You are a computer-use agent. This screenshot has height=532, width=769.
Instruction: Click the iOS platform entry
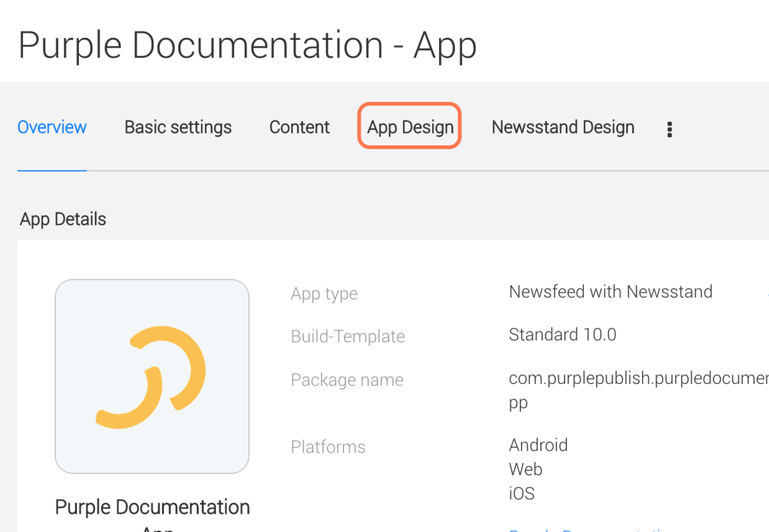(x=522, y=494)
